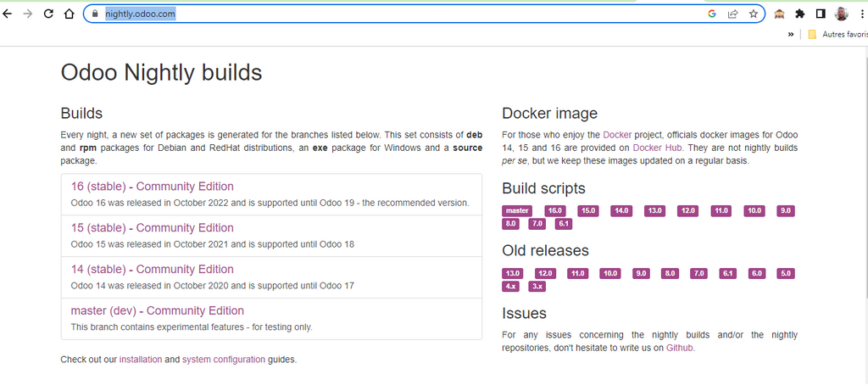
Task: Click the Google icon in the address bar
Action: pos(712,14)
